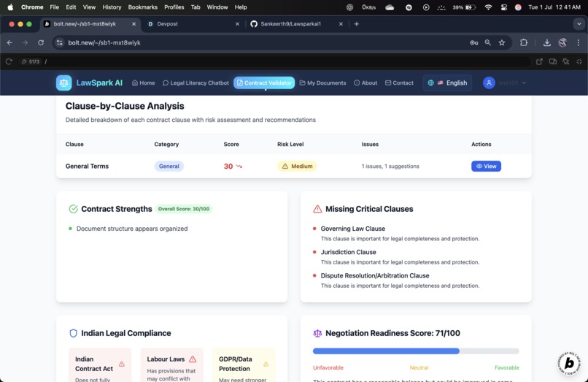This screenshot has height=382, width=588.
Task: Click the device preview toggle icon
Action: click(x=553, y=61)
